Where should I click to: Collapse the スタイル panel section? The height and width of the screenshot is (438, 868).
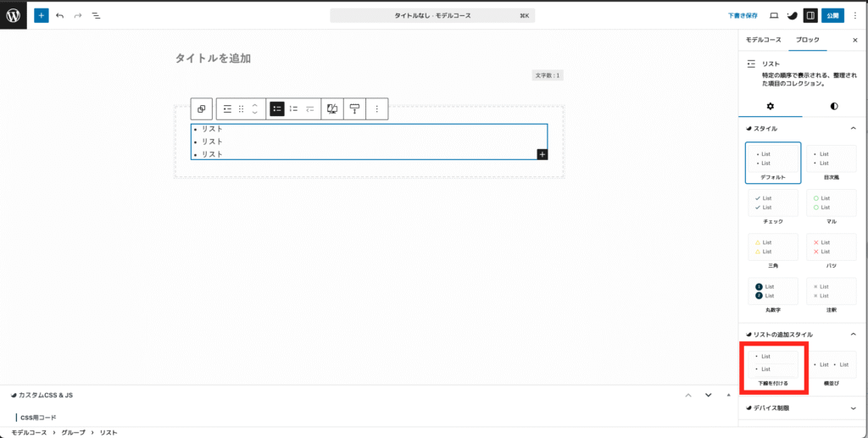[x=853, y=129]
